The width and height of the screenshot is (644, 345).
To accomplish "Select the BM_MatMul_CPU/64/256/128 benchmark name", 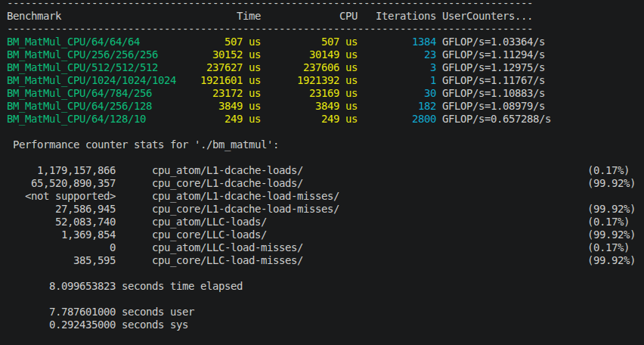I will 79,106.
